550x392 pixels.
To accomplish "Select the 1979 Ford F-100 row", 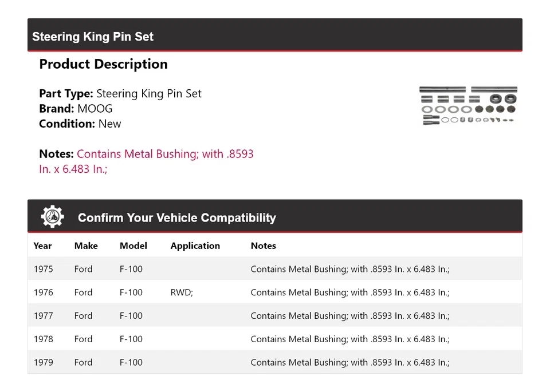I will [274, 362].
